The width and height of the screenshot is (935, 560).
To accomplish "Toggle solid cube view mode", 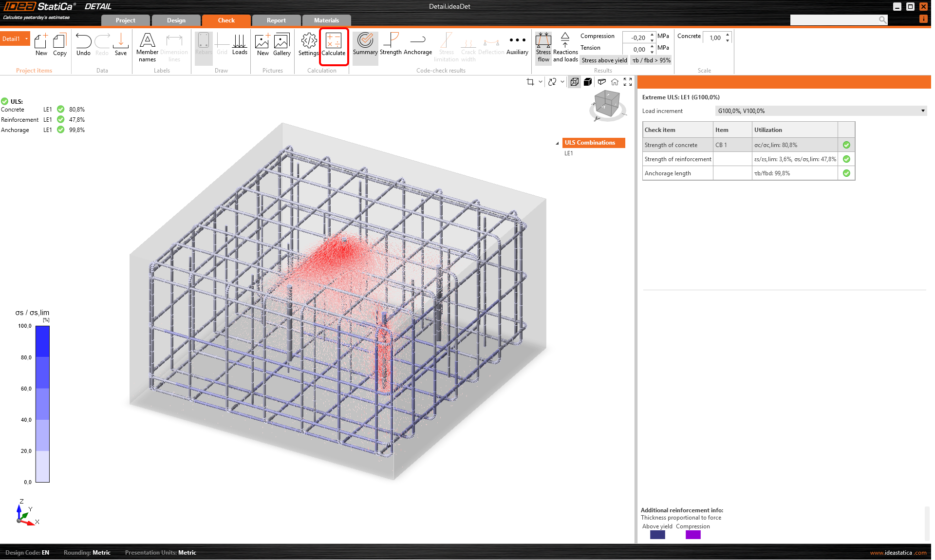I will coord(588,82).
